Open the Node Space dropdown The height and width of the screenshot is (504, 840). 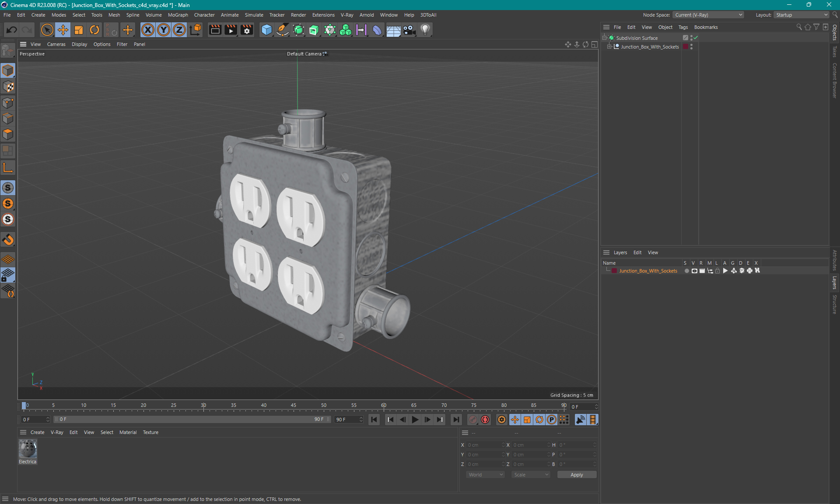[708, 15]
